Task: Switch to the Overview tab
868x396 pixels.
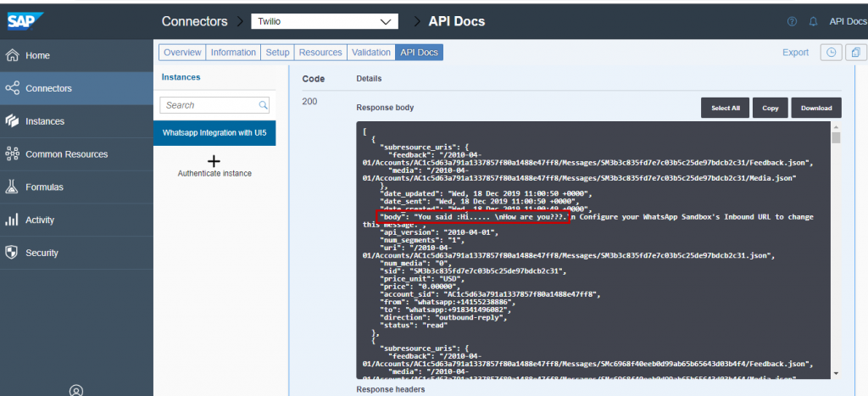Action: tap(182, 53)
